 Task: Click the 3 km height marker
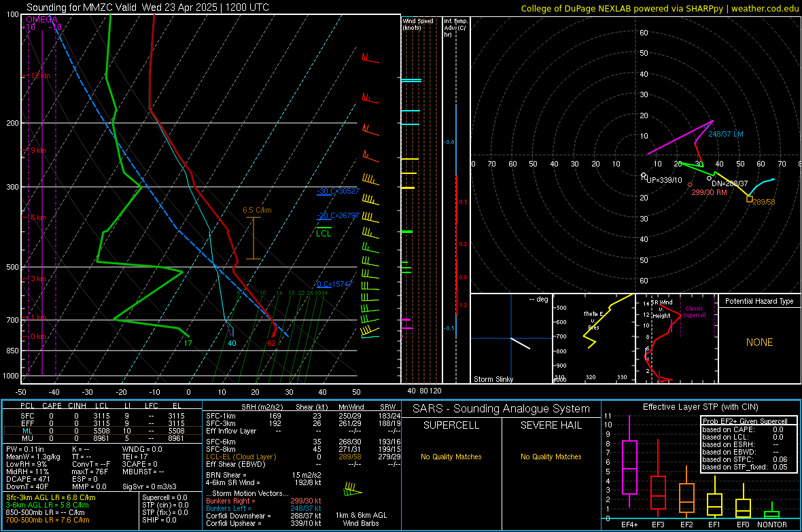coord(37,279)
